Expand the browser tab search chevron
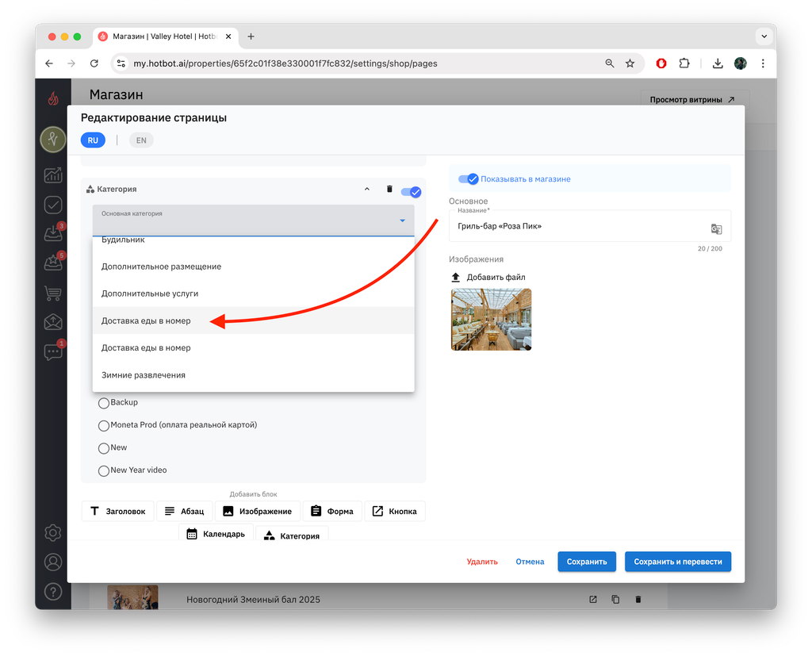 [764, 36]
